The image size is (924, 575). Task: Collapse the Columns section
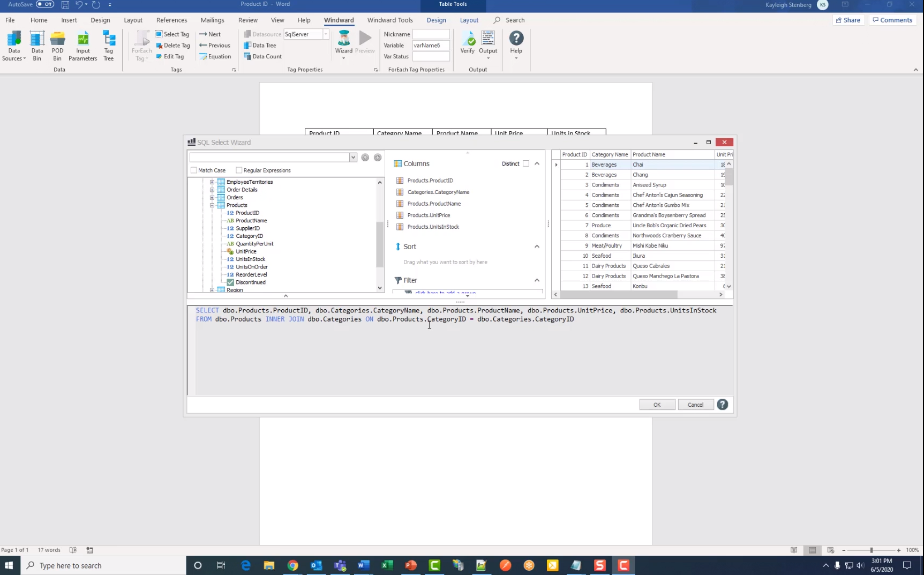pyautogui.click(x=537, y=164)
